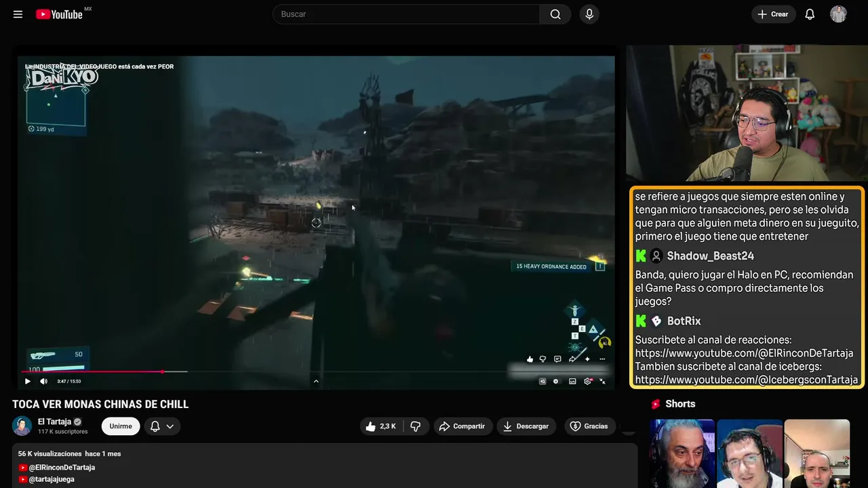Click the magnifying glass search button

(555, 14)
